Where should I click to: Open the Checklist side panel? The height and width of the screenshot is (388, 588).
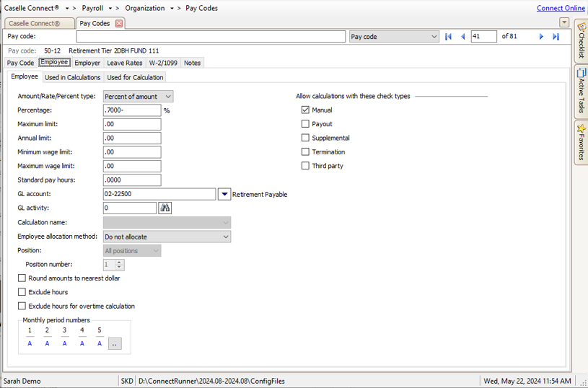coord(581,40)
